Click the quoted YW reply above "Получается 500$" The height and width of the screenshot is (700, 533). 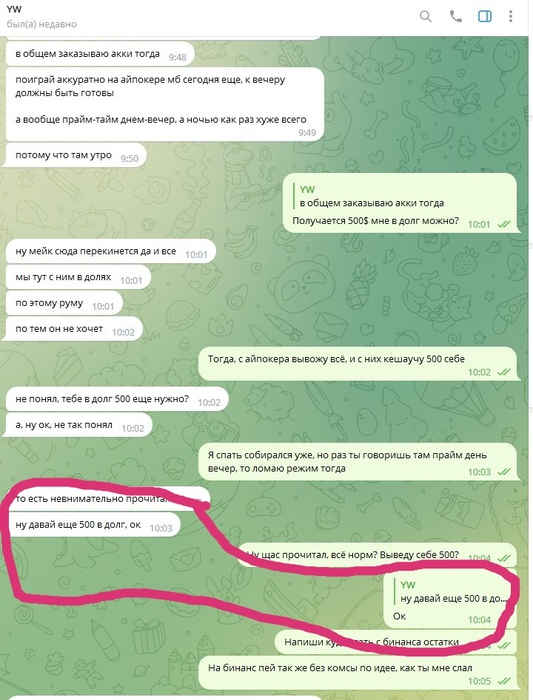[x=371, y=196]
